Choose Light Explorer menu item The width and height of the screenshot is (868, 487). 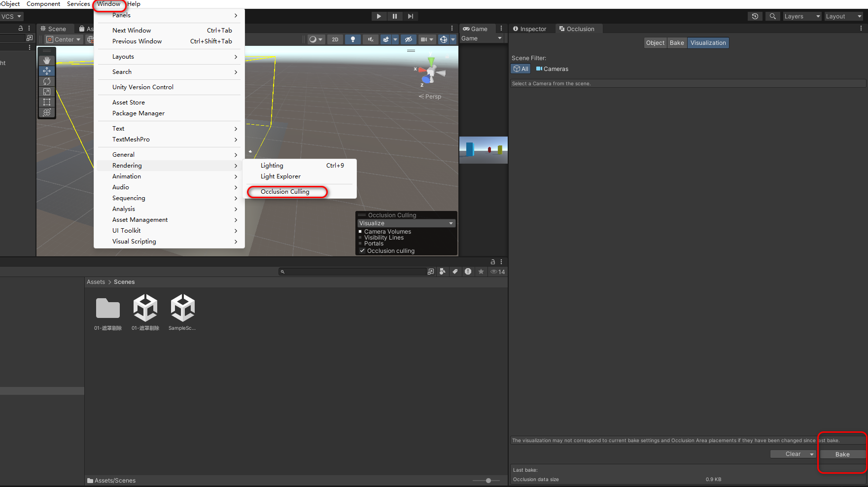(x=299, y=176)
